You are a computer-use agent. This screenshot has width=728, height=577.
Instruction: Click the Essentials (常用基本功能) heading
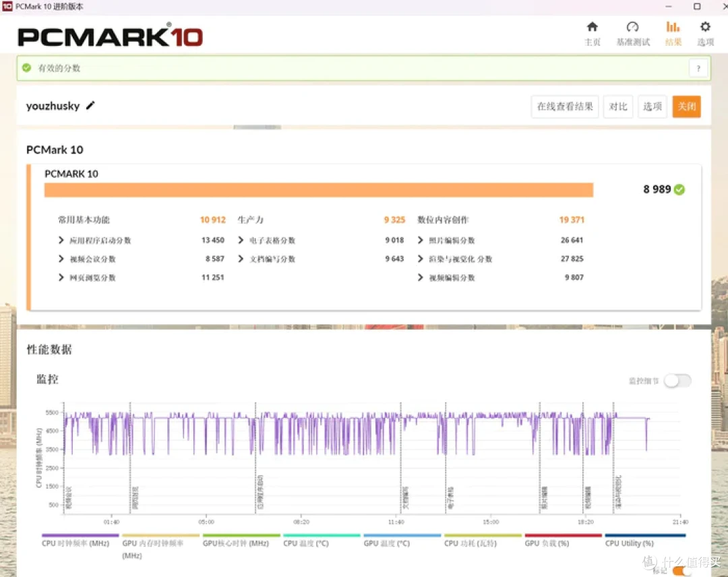(84, 220)
